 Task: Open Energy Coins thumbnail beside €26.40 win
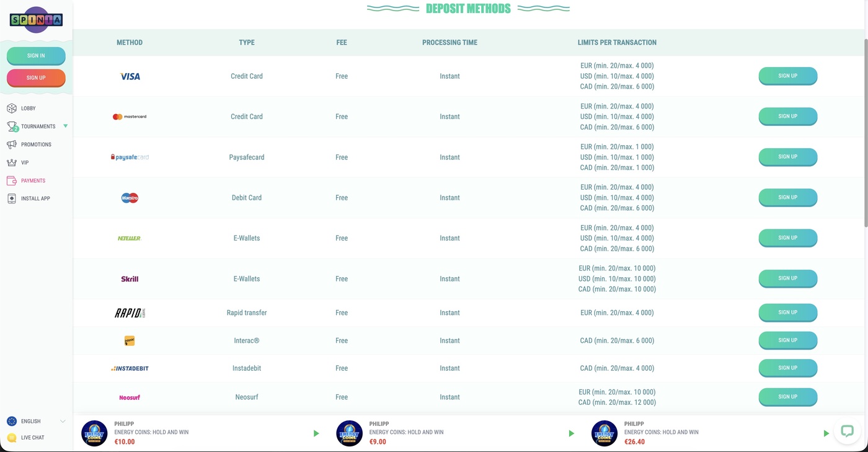(x=604, y=433)
